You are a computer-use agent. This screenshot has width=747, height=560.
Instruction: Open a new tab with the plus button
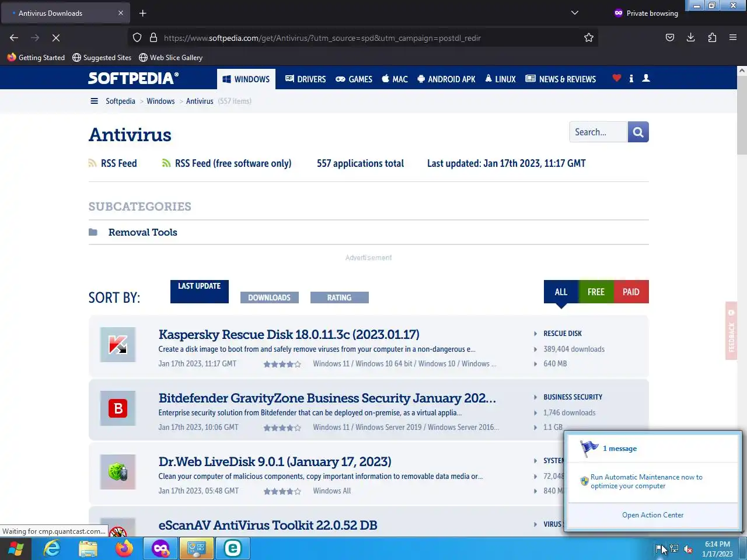tap(142, 13)
